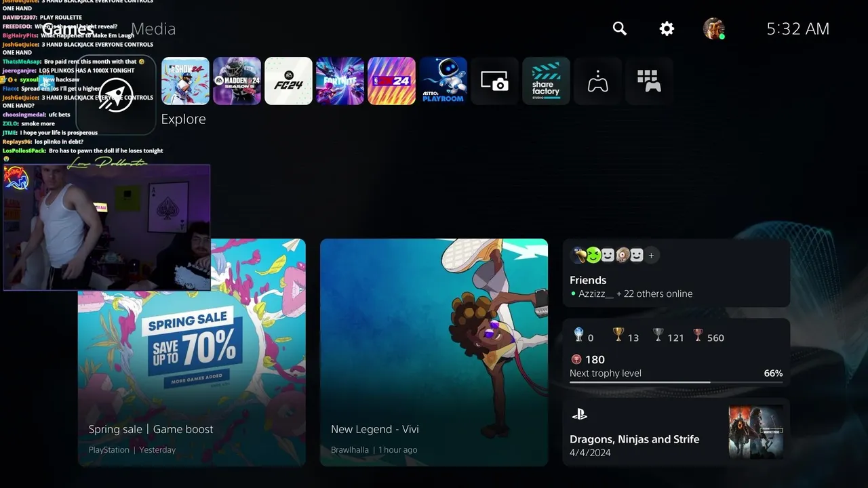Viewport: 868px width, 488px height.
Task: Open the Share Factory Studio app
Action: point(546,81)
